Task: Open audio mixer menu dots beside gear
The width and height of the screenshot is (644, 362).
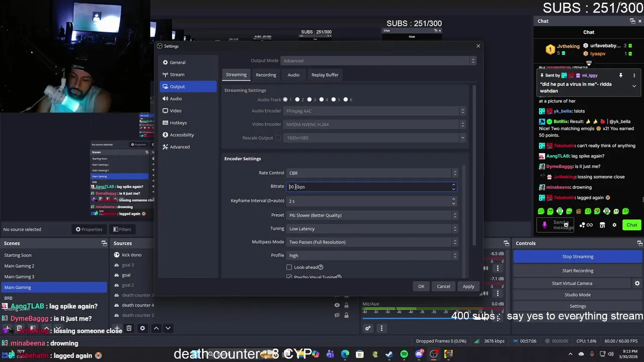Action: coord(381,328)
